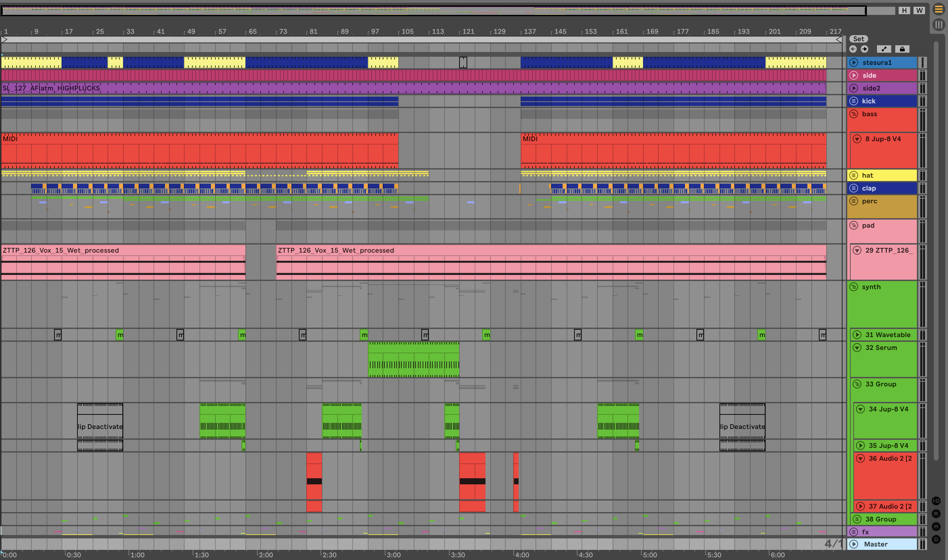The width and height of the screenshot is (948, 560).
Task: Click the loop brace at the start
Action: (x=4, y=40)
